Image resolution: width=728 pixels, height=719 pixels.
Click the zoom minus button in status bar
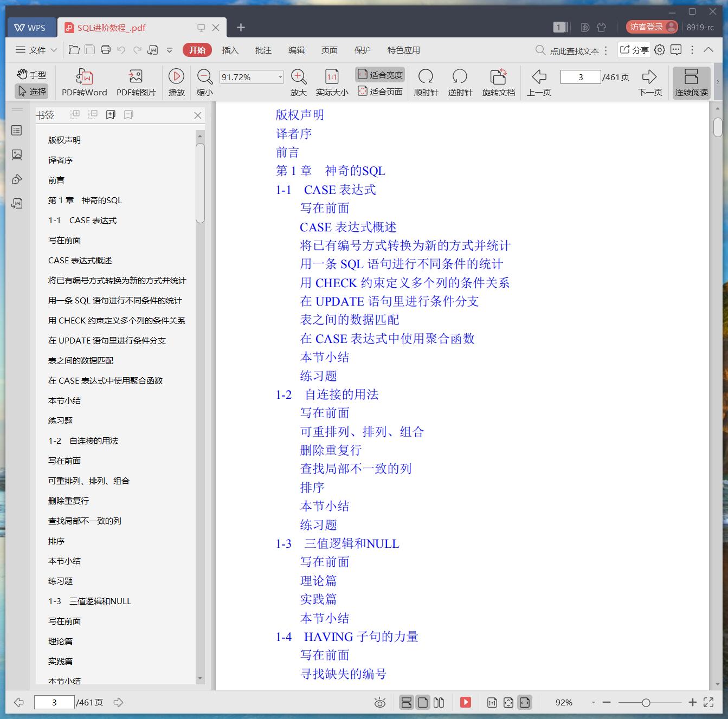(607, 702)
